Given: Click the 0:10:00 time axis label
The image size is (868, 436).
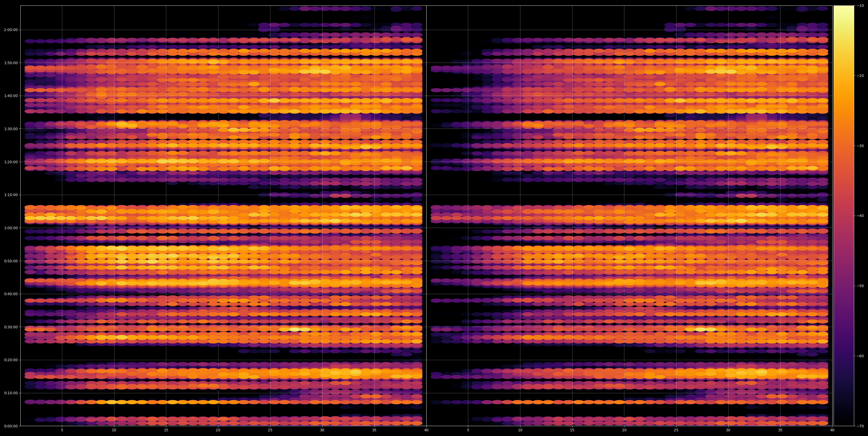Looking at the screenshot, I should tap(11, 393).
